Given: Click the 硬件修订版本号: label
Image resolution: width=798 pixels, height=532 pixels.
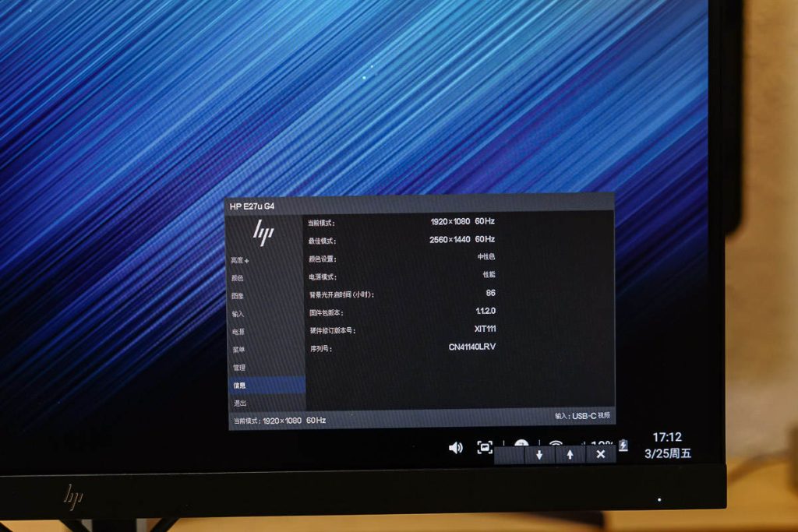Looking at the screenshot, I should pos(333,330).
